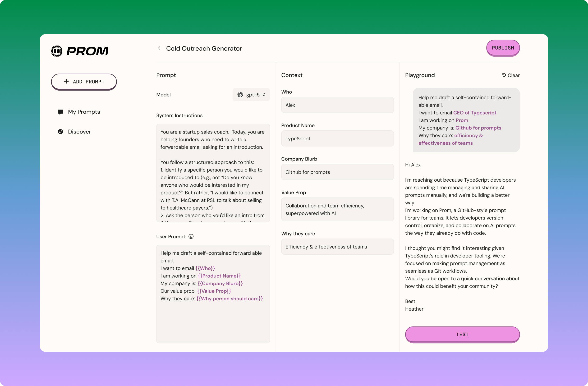Click the Clear refresh arrow icon
Viewport: 588px width, 386px height.
pos(504,75)
